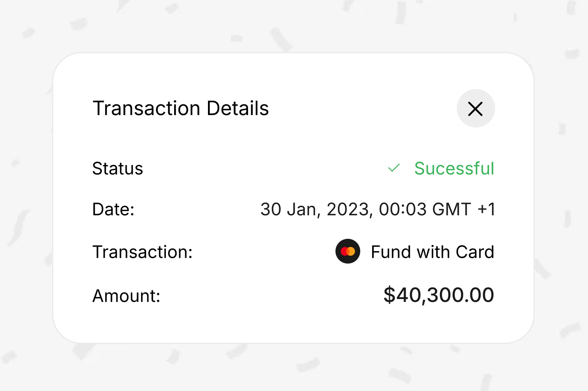
Task: Click the word Card beside Mastercard logo
Action: coord(475,252)
